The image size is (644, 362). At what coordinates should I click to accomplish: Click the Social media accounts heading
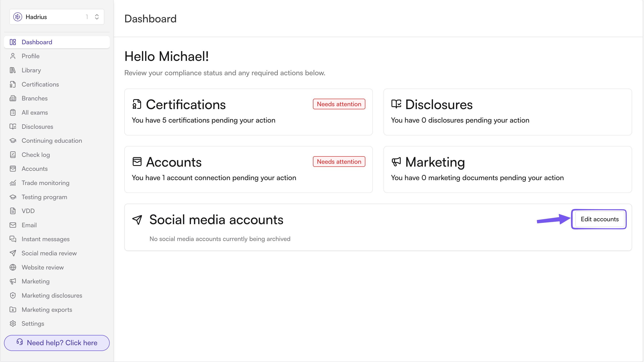(x=216, y=220)
